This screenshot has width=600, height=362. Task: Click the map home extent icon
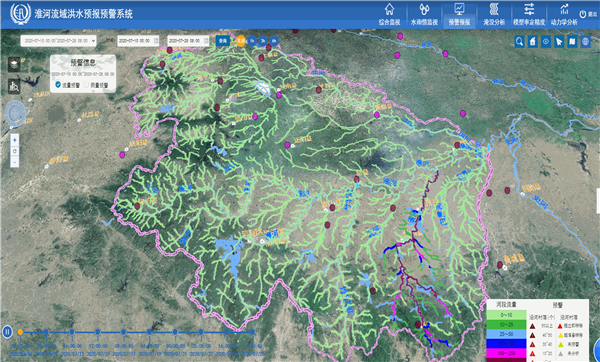point(533,41)
